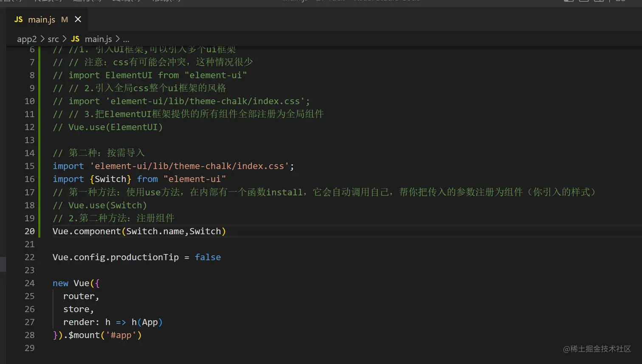Image resolution: width=642 pixels, height=364 pixels.
Task: Click the JS file icon in the breadcrumb
Action: pos(75,39)
